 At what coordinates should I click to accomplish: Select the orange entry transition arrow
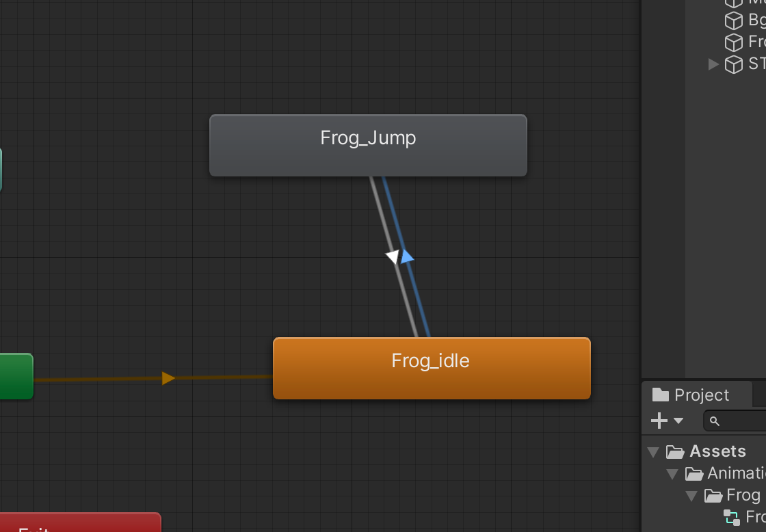click(x=168, y=378)
